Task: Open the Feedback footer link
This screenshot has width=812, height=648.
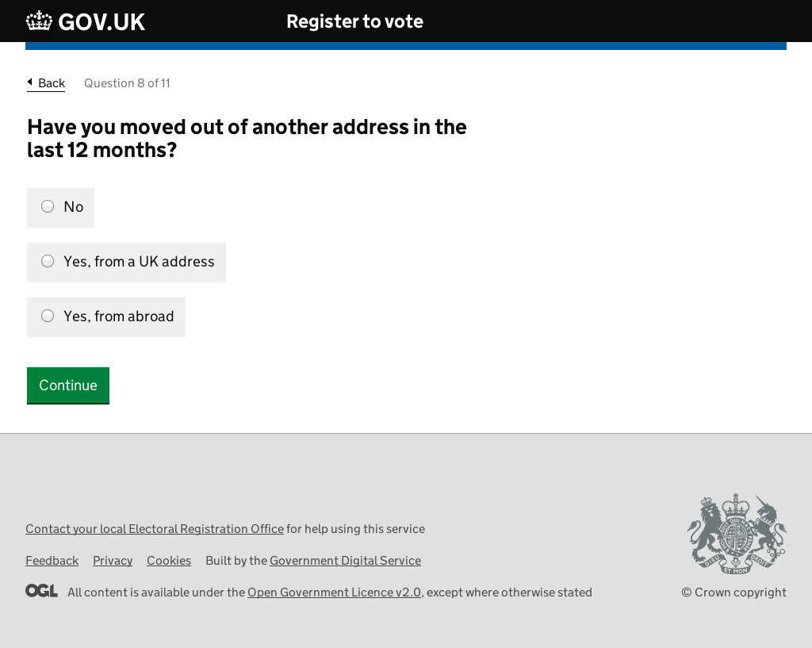Action: pyautogui.click(x=52, y=561)
